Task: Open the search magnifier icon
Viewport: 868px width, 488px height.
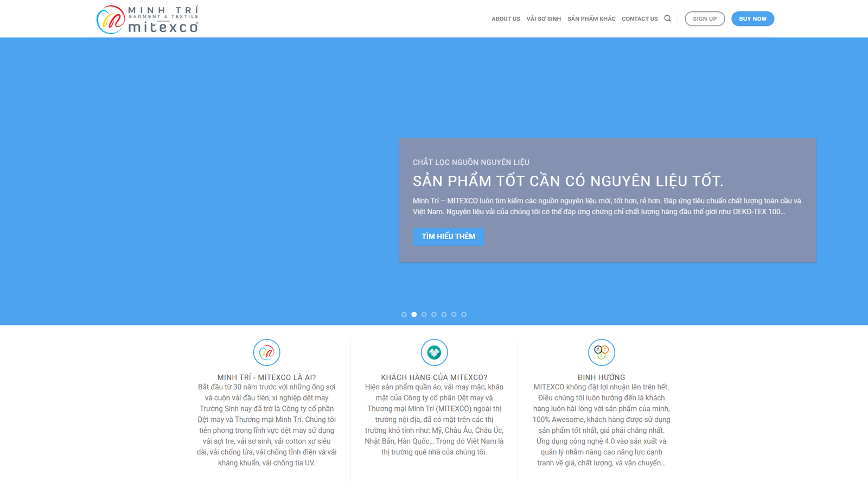Action: tap(668, 18)
